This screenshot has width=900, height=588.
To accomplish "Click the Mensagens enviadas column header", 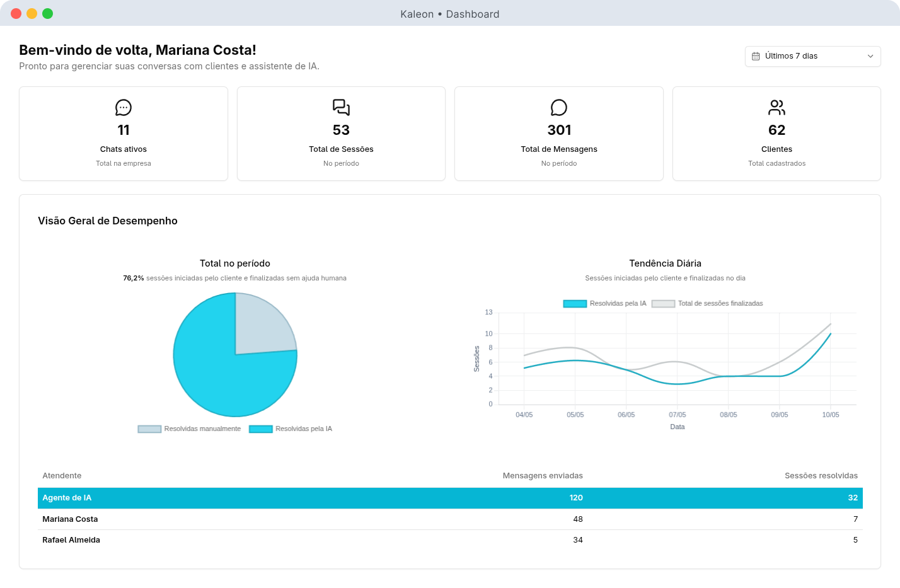I will coord(543,476).
